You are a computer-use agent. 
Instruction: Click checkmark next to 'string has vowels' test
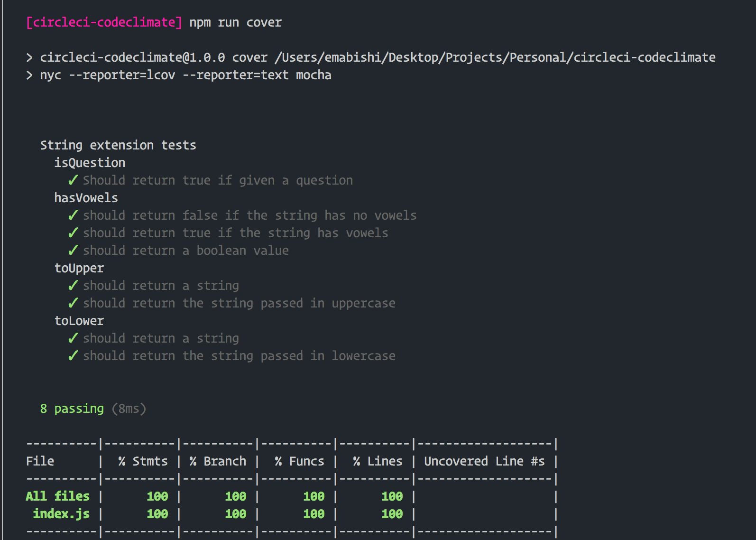coord(73,233)
